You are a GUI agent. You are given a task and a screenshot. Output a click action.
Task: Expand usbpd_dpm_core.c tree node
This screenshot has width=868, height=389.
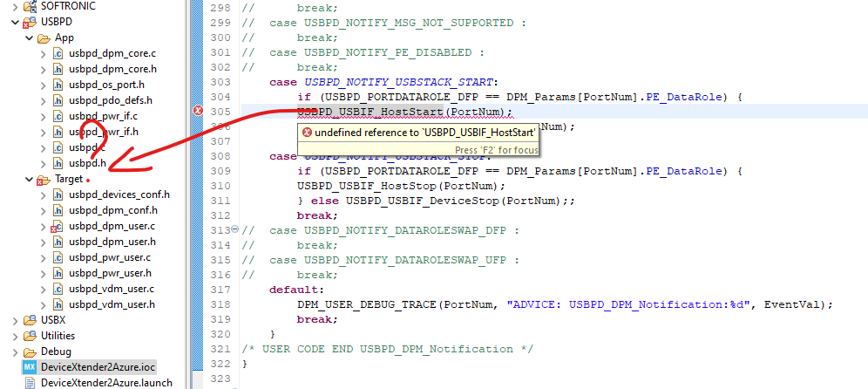(44, 54)
